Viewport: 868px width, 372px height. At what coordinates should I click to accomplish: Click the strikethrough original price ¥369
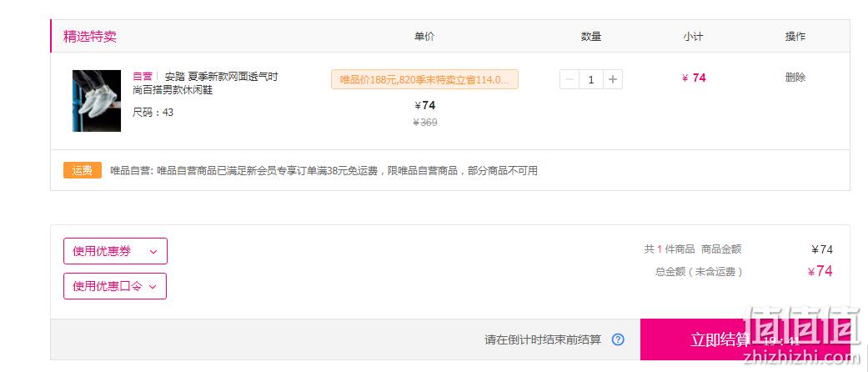[425, 123]
